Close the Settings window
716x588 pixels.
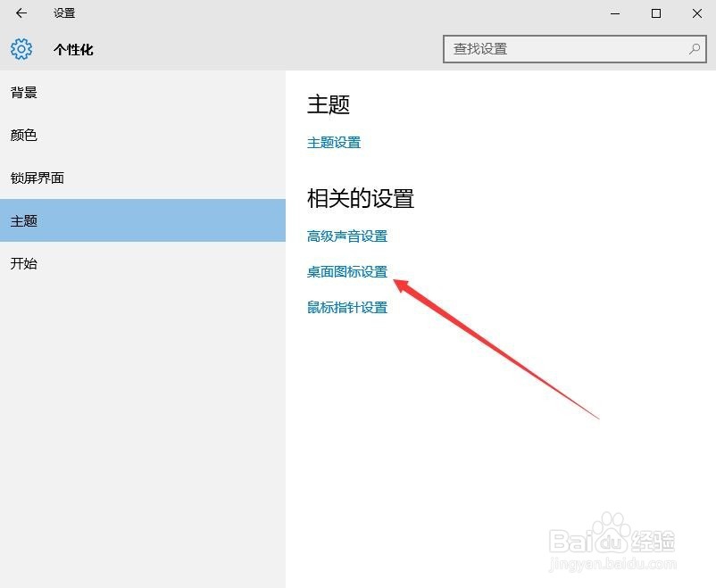tap(696, 13)
